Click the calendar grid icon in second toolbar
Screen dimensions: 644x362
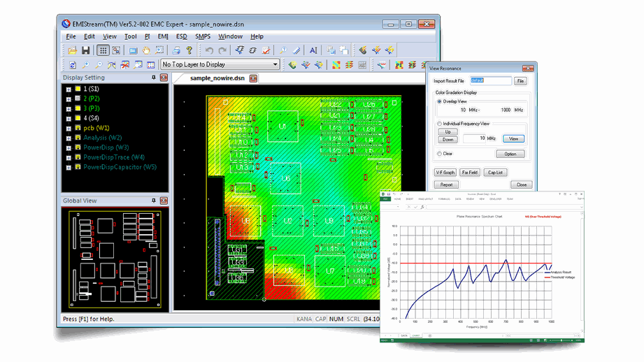(x=151, y=65)
